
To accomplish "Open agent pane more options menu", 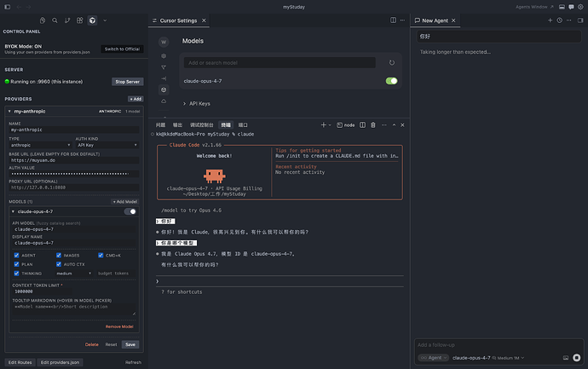I will [568, 20].
